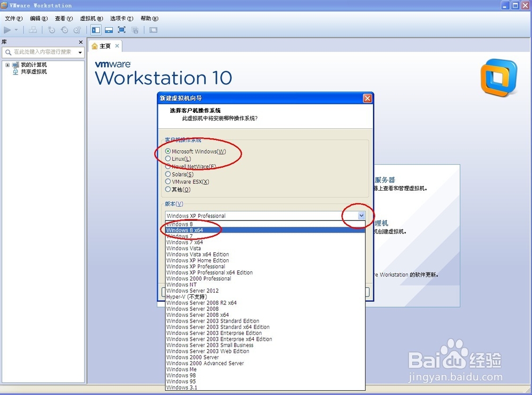Choose Windows 95 from the list
Screen dimensions: 532x395
coord(265,381)
